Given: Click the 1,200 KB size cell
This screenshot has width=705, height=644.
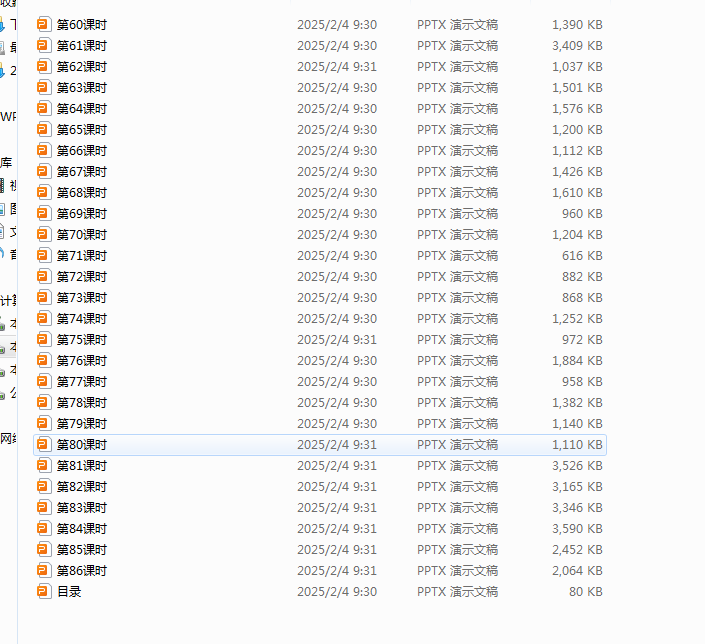Looking at the screenshot, I should [577, 130].
